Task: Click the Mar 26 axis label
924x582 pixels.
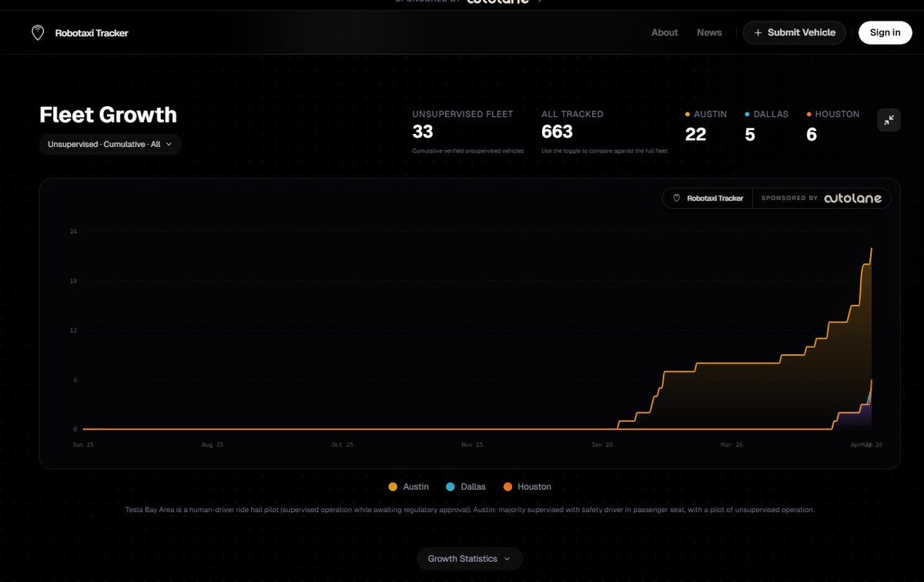Action: coord(731,445)
